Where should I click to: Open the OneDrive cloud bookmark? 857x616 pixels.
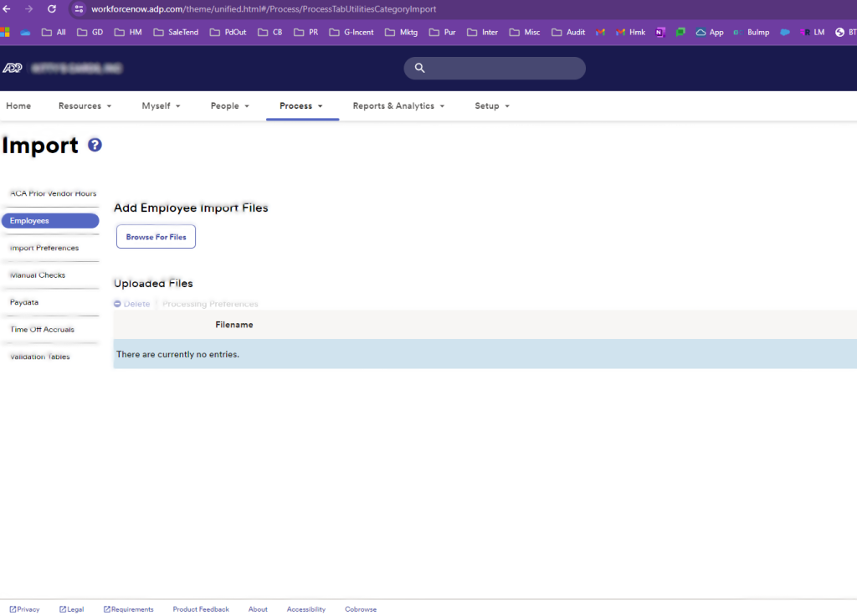pos(25,33)
